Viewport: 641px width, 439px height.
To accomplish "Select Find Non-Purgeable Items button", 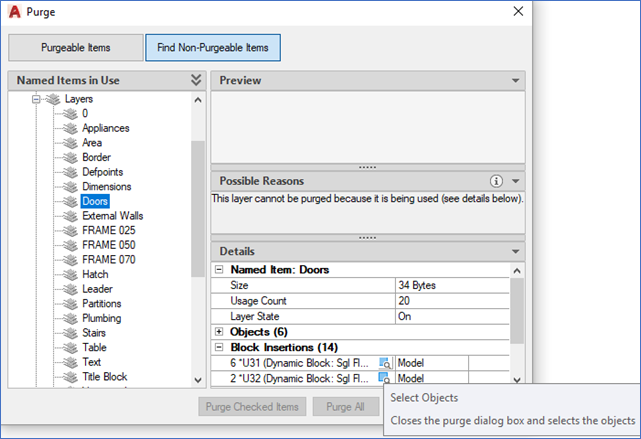I will [213, 47].
